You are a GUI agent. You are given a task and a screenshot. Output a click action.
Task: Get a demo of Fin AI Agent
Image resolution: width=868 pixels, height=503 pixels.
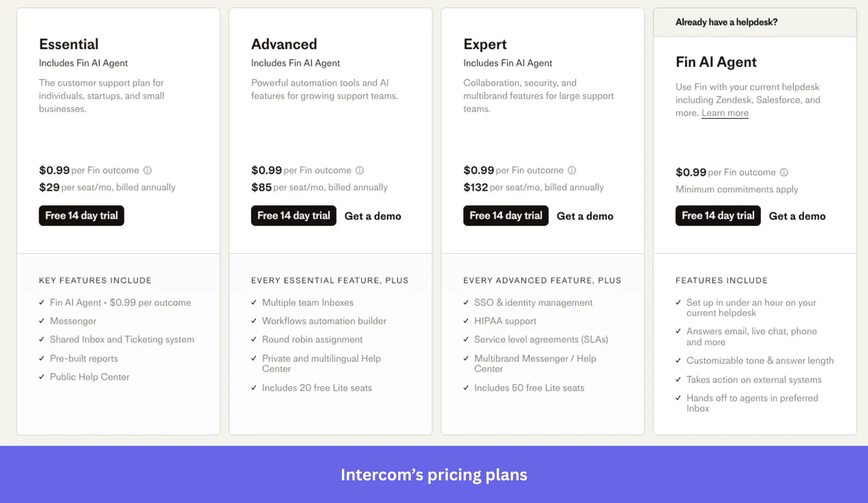point(797,216)
